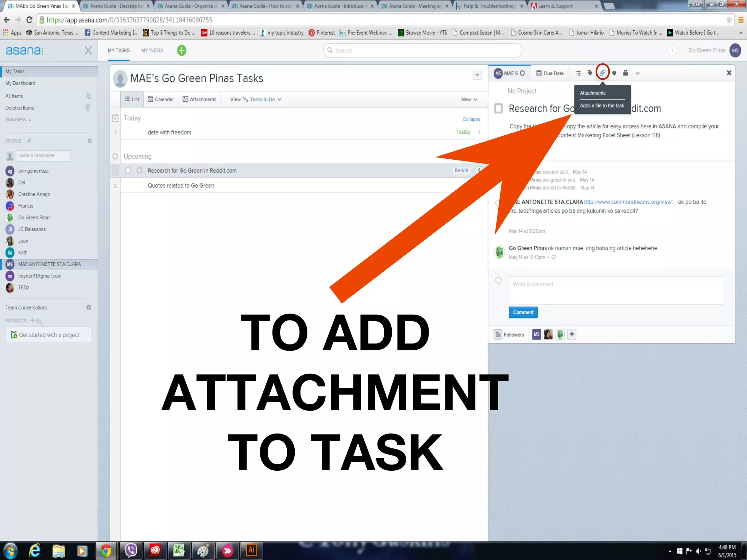Switch to MY INBOX tab
Viewport: 747px width, 560px height.
click(x=152, y=50)
